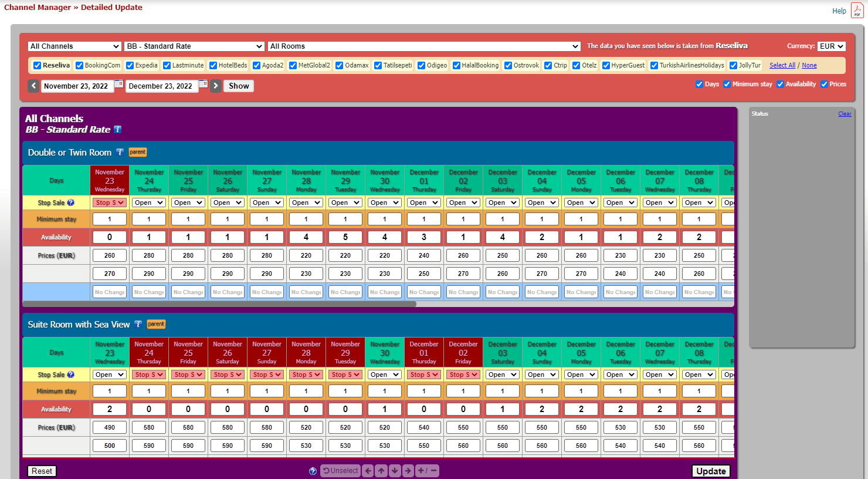Select Availability row header in Double room
Image resolution: width=868 pixels, height=479 pixels.
(x=56, y=237)
